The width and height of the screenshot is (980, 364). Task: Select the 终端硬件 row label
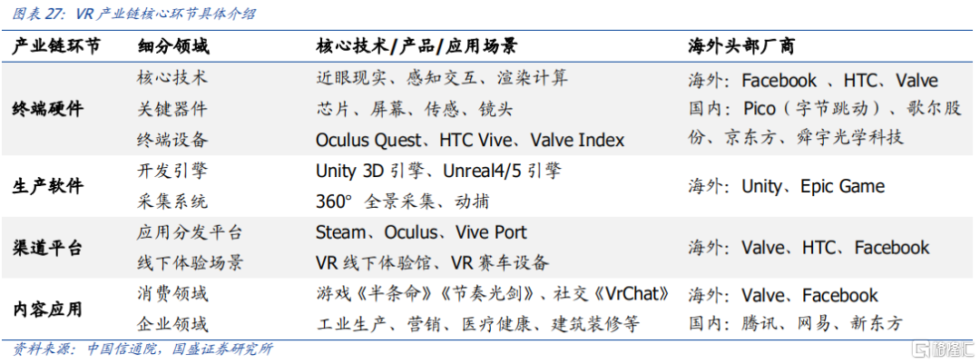tap(47, 110)
